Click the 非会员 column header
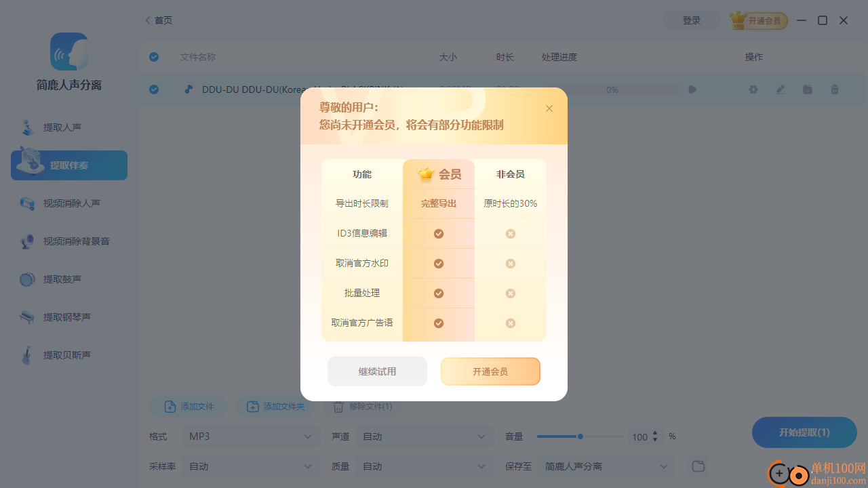868x488 pixels. pos(511,174)
